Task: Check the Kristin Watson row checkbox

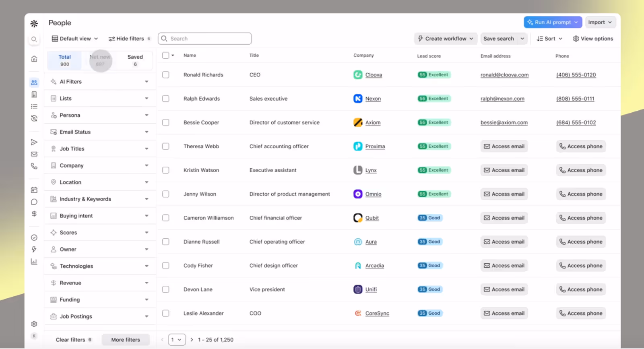Action: click(x=165, y=170)
